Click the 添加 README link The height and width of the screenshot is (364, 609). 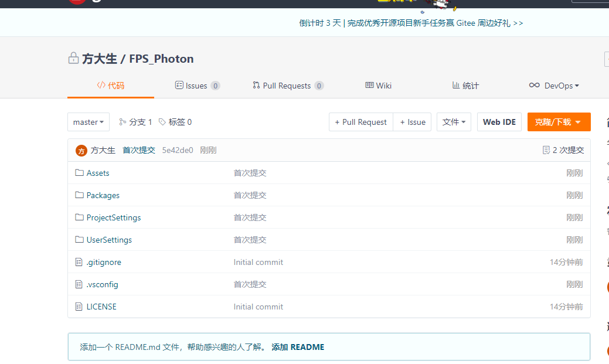click(x=298, y=347)
